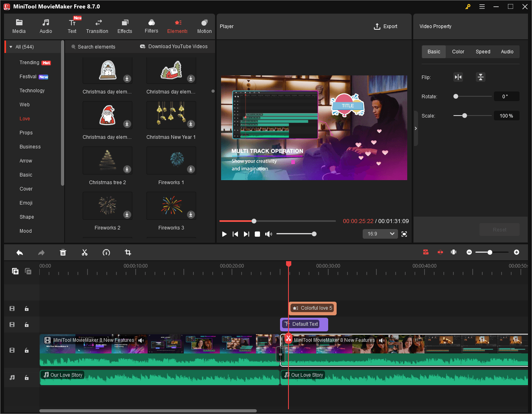Select the Trending category
Screen dimensions: 532x414
click(29, 63)
